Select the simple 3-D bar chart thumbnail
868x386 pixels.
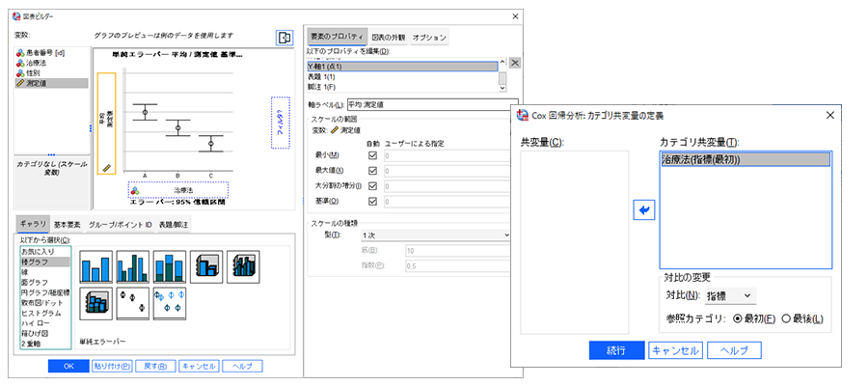tap(206, 267)
